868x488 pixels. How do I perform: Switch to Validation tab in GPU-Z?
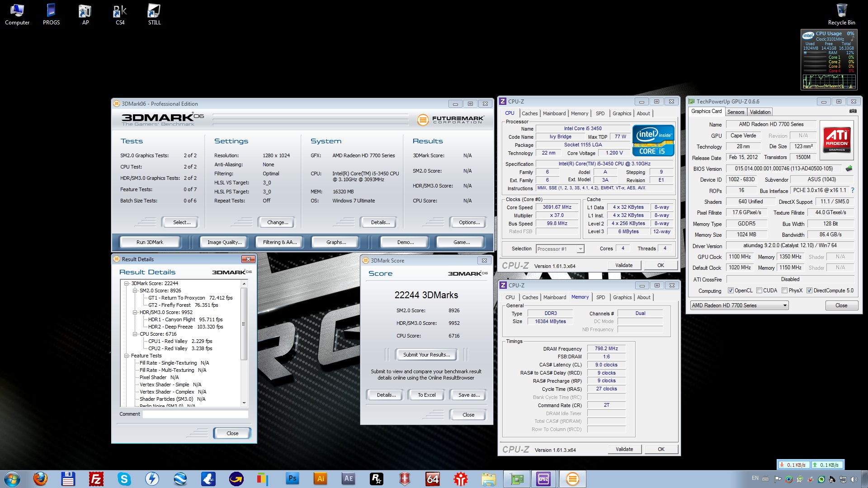pyautogui.click(x=760, y=112)
